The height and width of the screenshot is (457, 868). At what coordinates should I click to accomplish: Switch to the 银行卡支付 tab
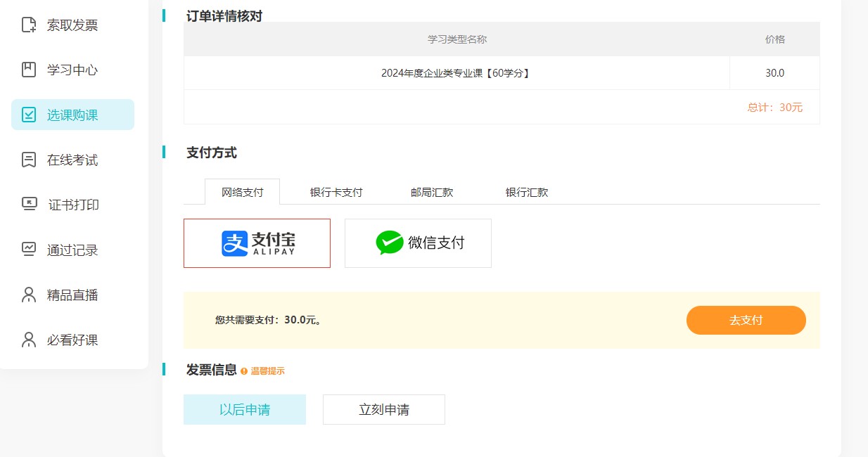tap(336, 192)
